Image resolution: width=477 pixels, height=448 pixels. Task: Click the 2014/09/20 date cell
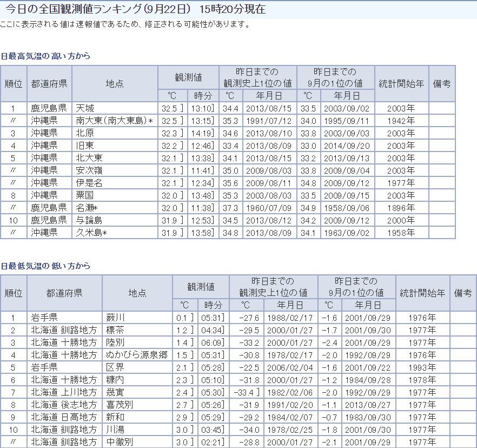(x=347, y=146)
